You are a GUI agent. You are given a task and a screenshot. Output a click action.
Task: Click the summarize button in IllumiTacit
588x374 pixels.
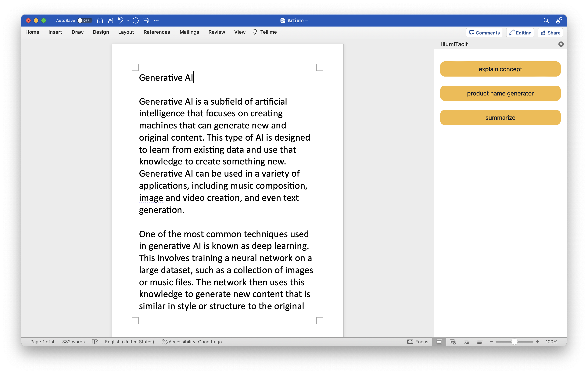[x=500, y=117]
